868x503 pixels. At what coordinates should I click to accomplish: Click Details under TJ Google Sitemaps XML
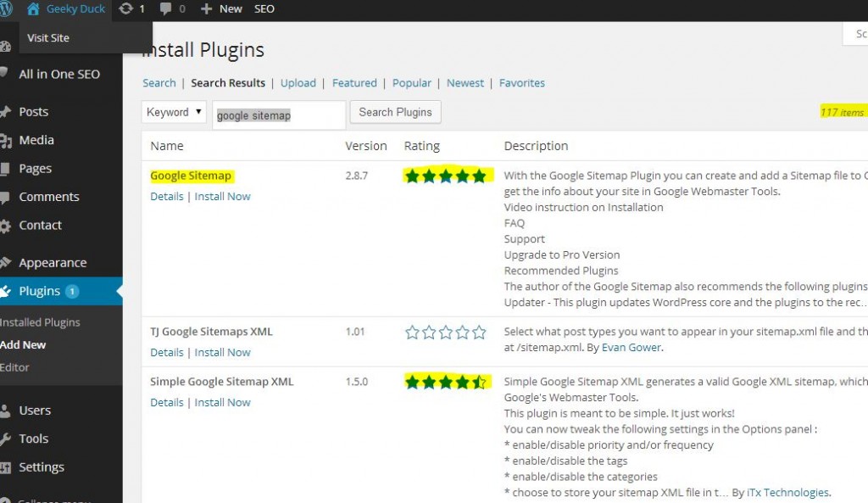[x=167, y=353]
